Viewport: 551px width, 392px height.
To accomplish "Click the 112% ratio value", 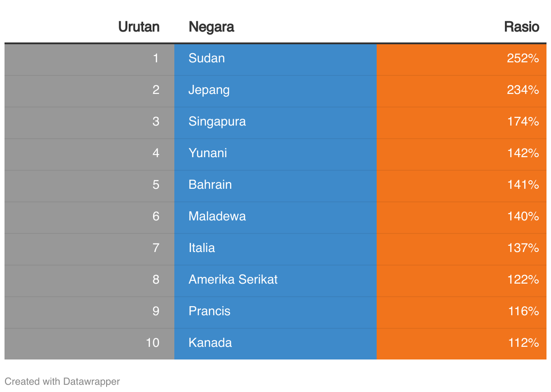I will 523,343.
